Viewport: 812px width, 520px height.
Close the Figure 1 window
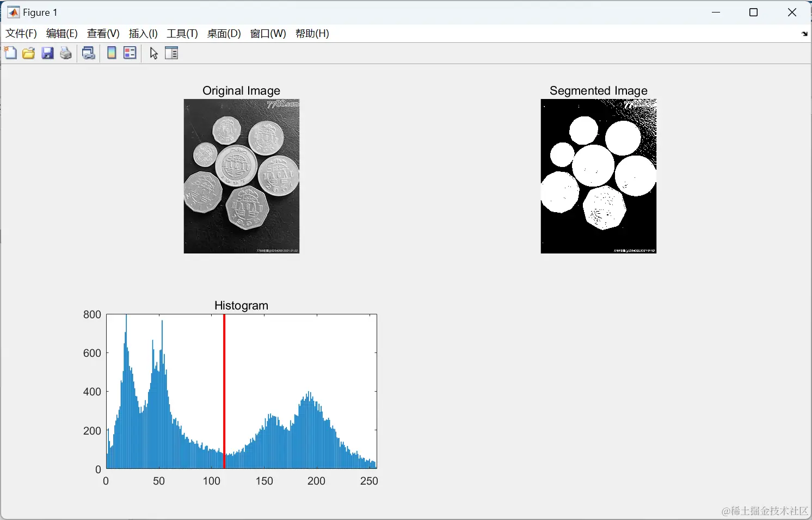[792, 13]
